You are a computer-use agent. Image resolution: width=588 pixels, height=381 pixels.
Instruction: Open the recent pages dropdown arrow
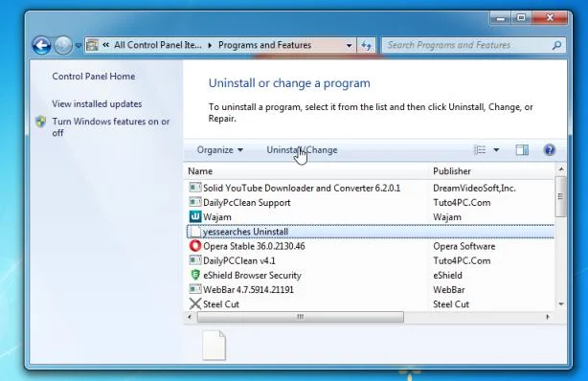point(78,45)
